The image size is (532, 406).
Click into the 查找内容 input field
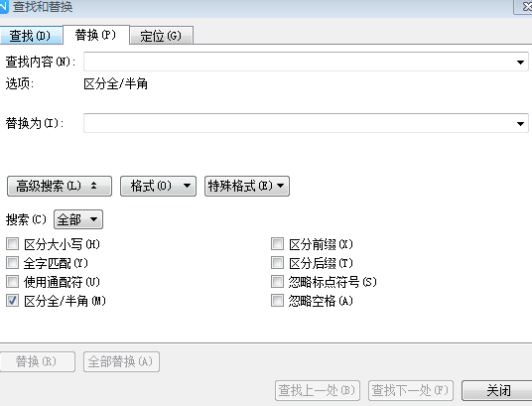[x=299, y=62]
